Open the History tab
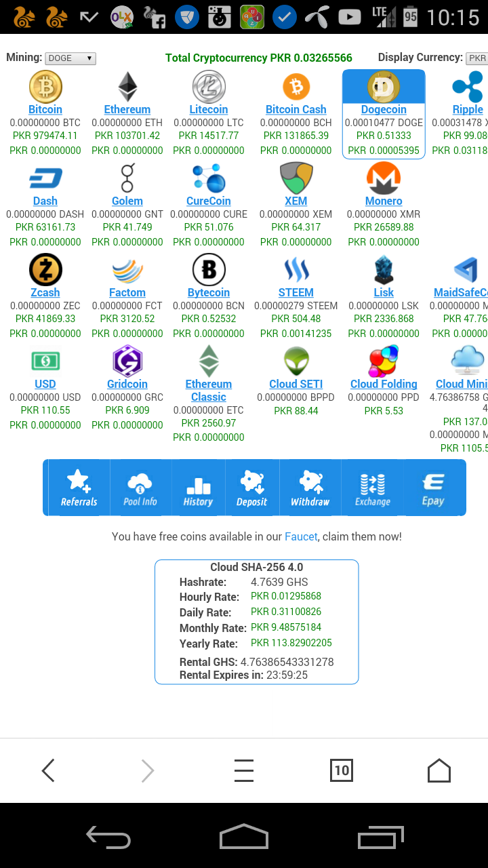488x868 pixels. point(198,488)
